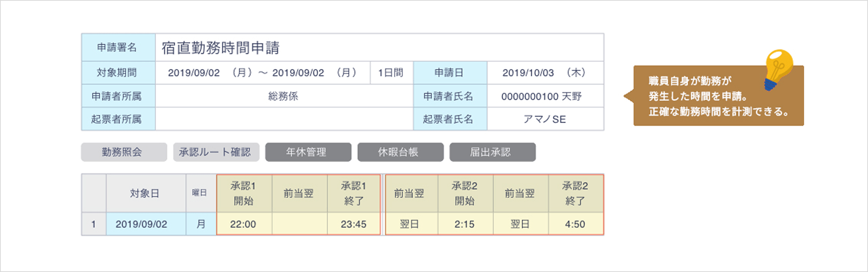
Task: Click the 承認1 開始 column header
Action: tap(244, 193)
